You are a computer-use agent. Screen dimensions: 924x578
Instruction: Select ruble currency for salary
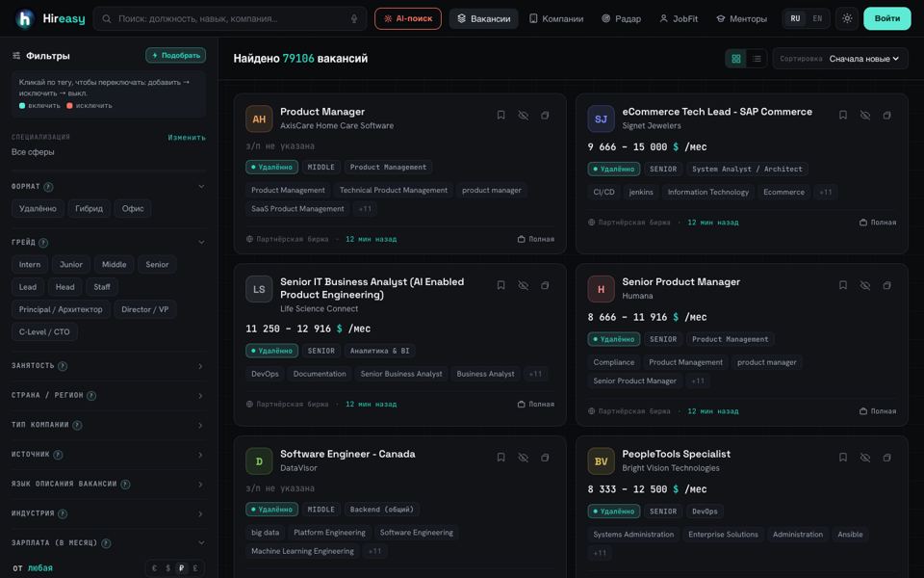(182, 568)
